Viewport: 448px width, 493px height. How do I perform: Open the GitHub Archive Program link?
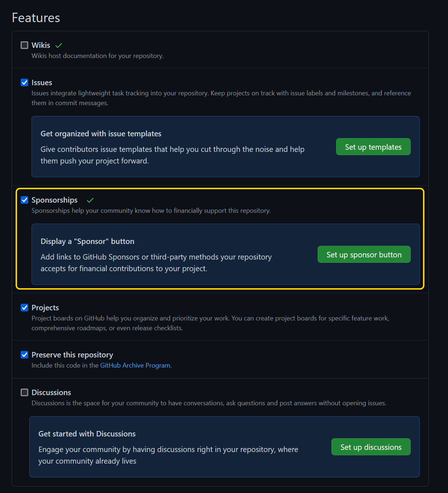click(135, 365)
